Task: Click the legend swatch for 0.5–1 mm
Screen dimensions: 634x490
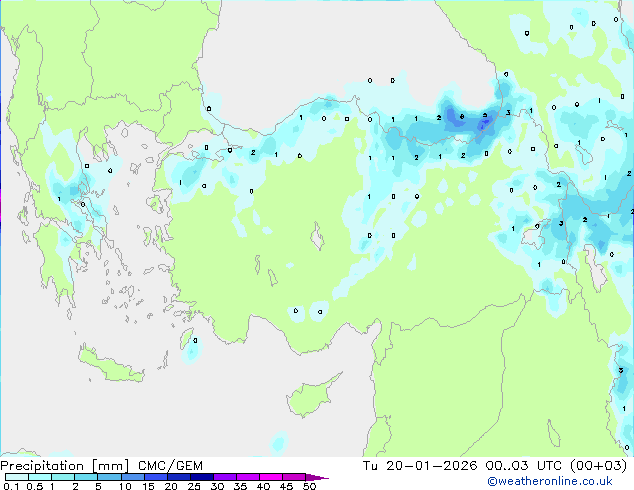Action: [x=40, y=477]
